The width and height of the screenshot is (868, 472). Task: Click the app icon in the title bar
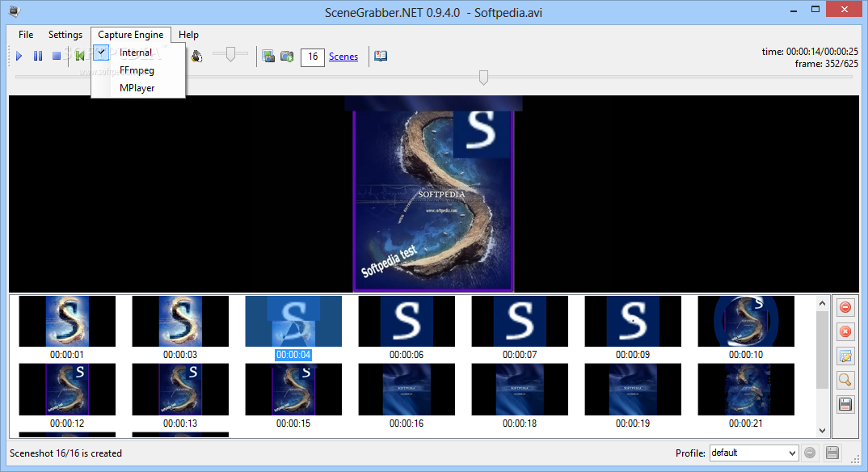pyautogui.click(x=15, y=11)
